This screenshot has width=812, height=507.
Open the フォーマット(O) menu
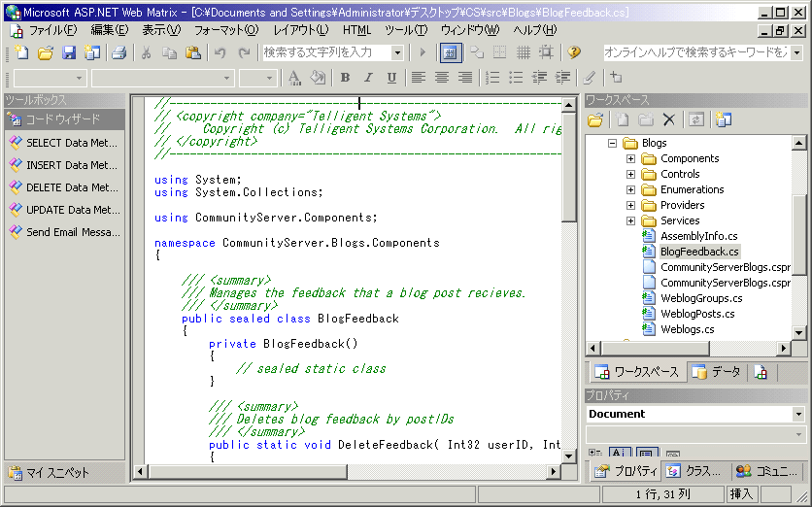point(225,30)
